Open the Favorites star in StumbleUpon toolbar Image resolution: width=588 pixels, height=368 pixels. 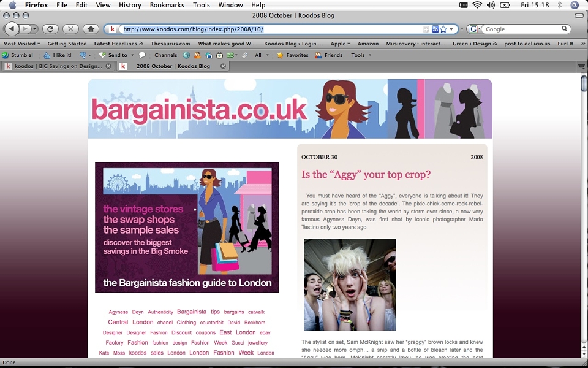(293, 55)
